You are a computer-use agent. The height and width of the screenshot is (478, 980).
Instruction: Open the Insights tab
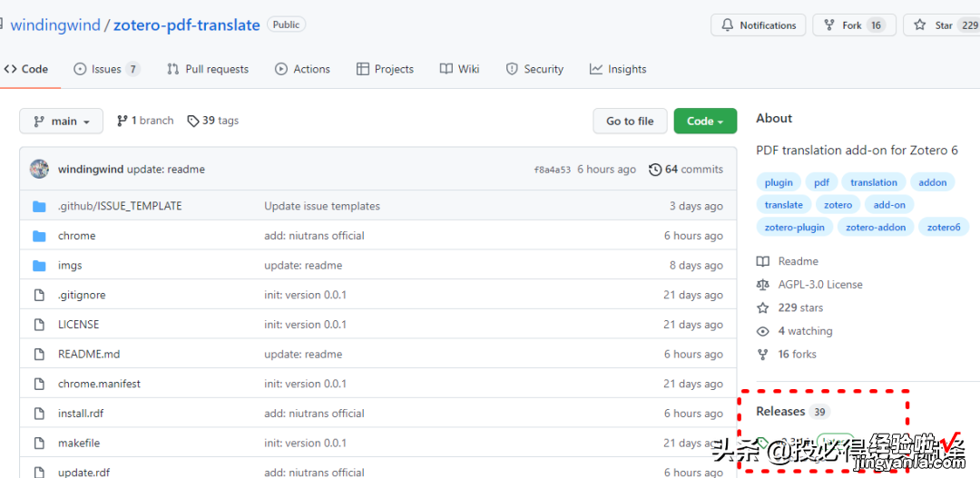618,69
